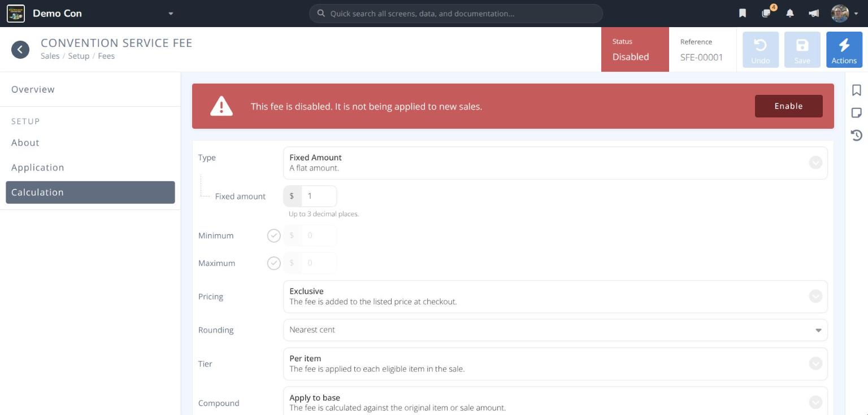The image size is (868, 415).
Task: Open notifications bell icon
Action: click(790, 14)
